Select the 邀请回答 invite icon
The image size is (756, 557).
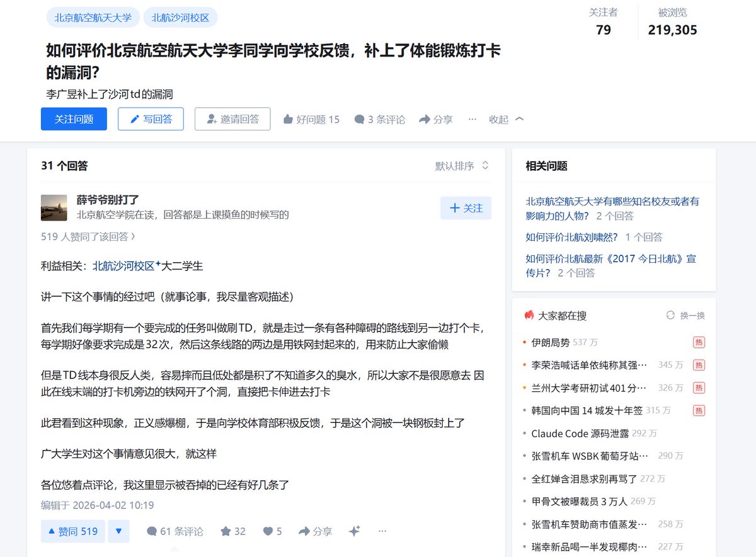212,120
